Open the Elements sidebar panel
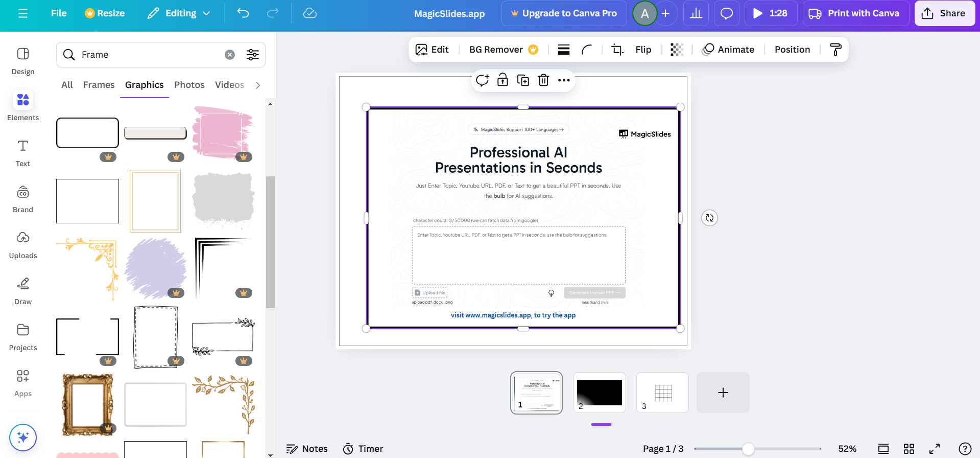 click(23, 106)
